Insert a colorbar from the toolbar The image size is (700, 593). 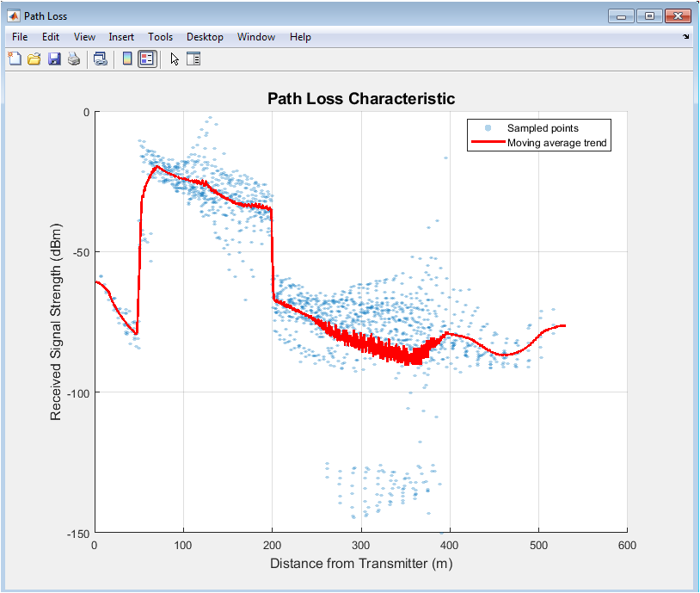pyautogui.click(x=127, y=59)
